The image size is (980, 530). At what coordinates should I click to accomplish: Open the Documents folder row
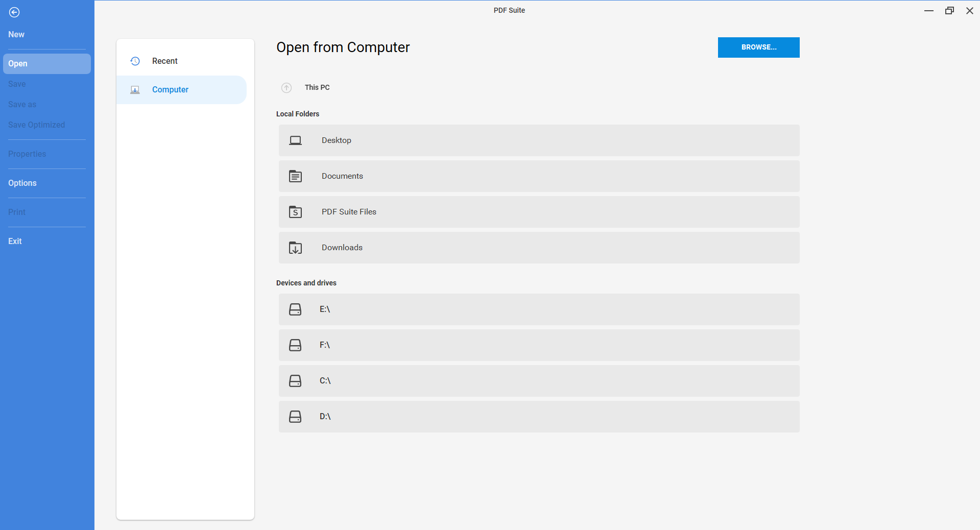(x=539, y=176)
